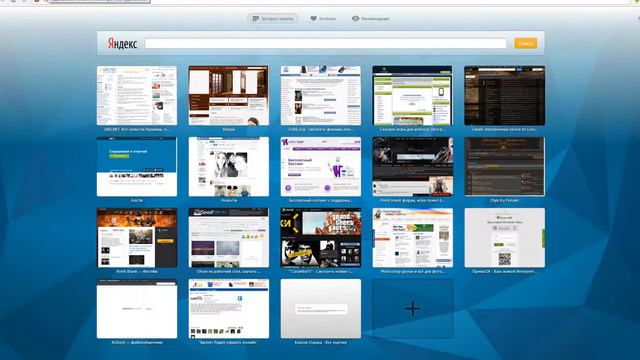This screenshot has height=360, width=640.
Task: Open the Android games download thumbnail
Action: (x=412, y=96)
